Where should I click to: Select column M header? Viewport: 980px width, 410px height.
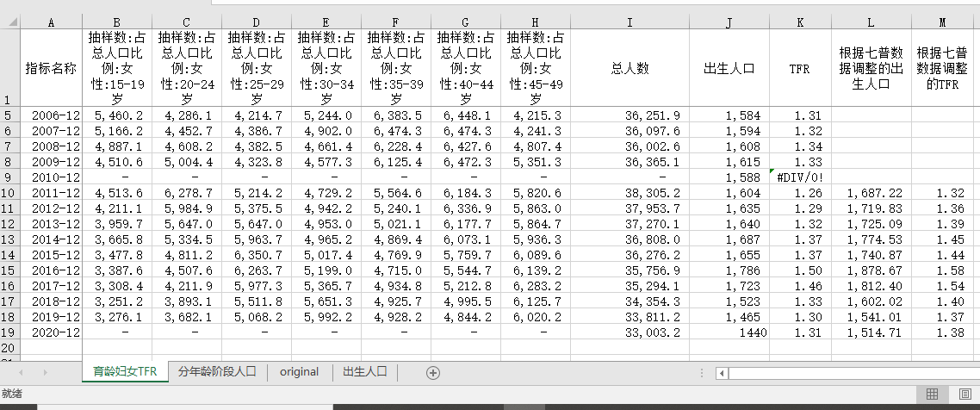[942, 22]
